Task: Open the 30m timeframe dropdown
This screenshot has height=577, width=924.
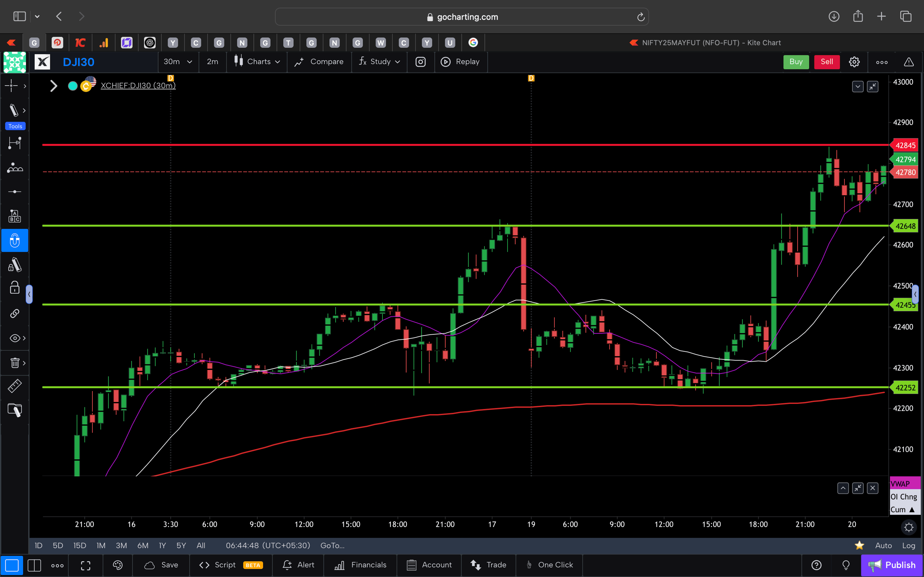Action: pyautogui.click(x=178, y=62)
